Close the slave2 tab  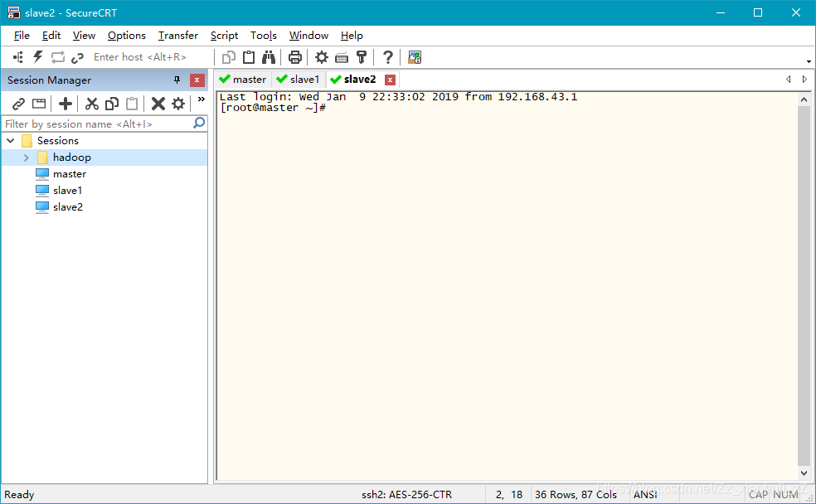coord(390,80)
